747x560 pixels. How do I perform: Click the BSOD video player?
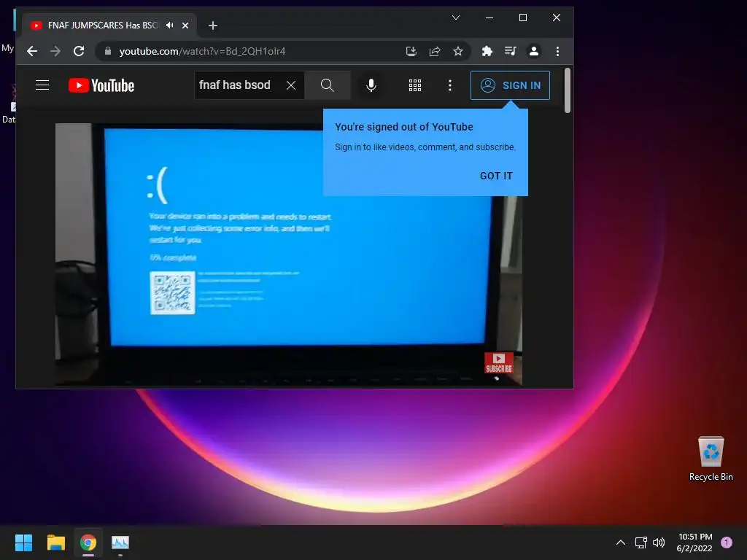tap(289, 254)
